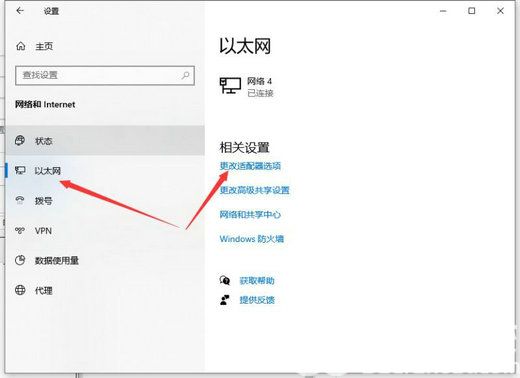This screenshot has width=520, height=378.
Task: Minimize the 设置 window
Action: click(443, 11)
